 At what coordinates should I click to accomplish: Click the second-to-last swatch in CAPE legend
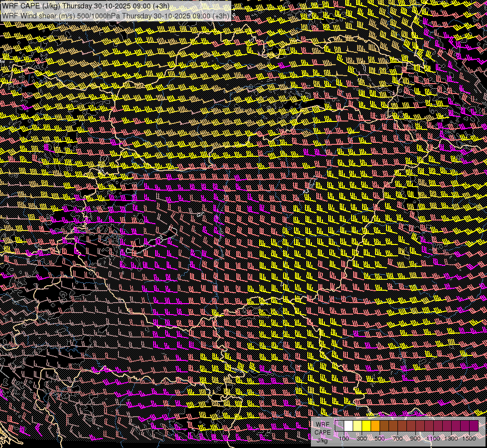pyautogui.click(x=465, y=426)
